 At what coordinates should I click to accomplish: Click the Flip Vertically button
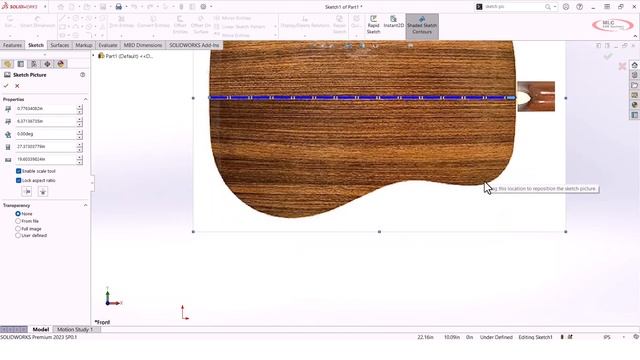(43, 191)
